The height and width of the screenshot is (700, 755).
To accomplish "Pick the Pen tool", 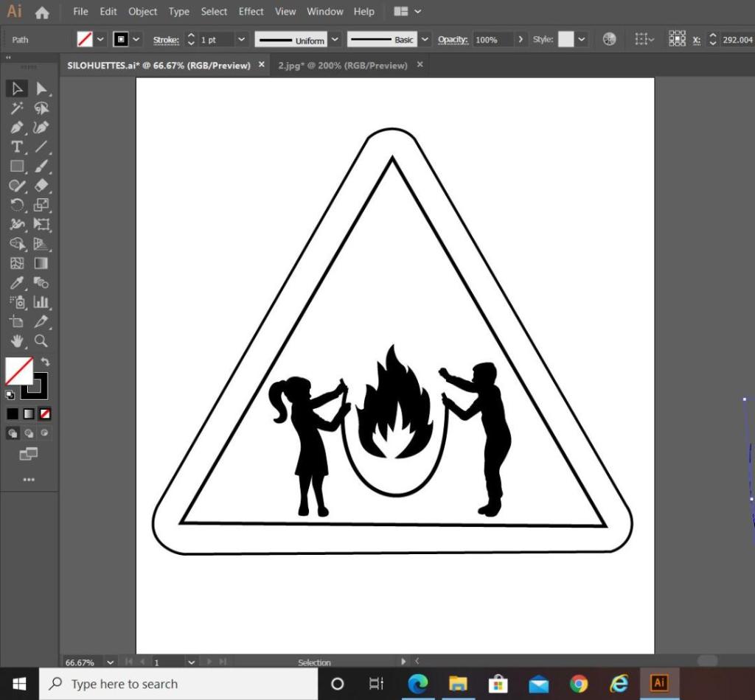I will 17,127.
